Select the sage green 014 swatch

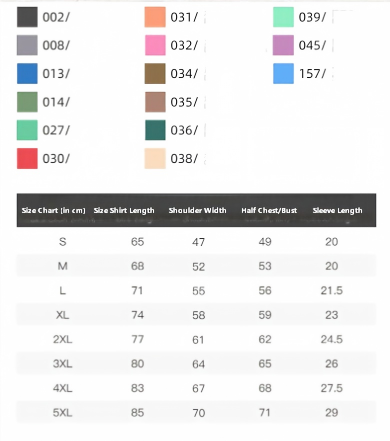coord(27,102)
